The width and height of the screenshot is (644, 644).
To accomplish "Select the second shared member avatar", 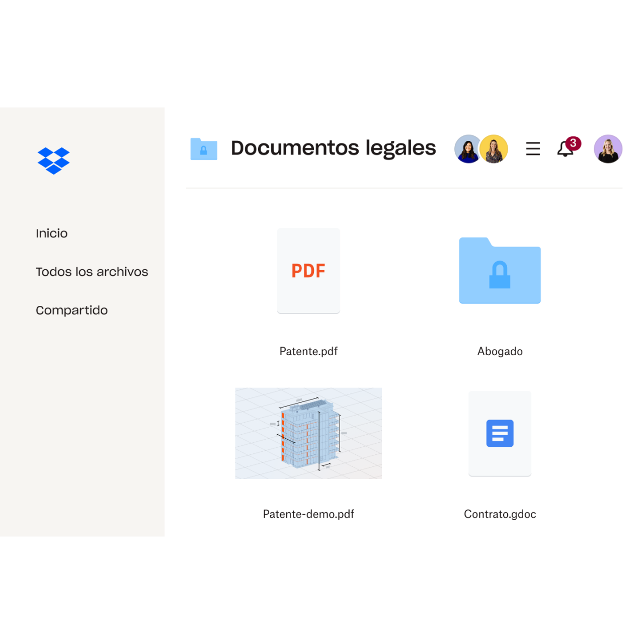I will [x=494, y=148].
